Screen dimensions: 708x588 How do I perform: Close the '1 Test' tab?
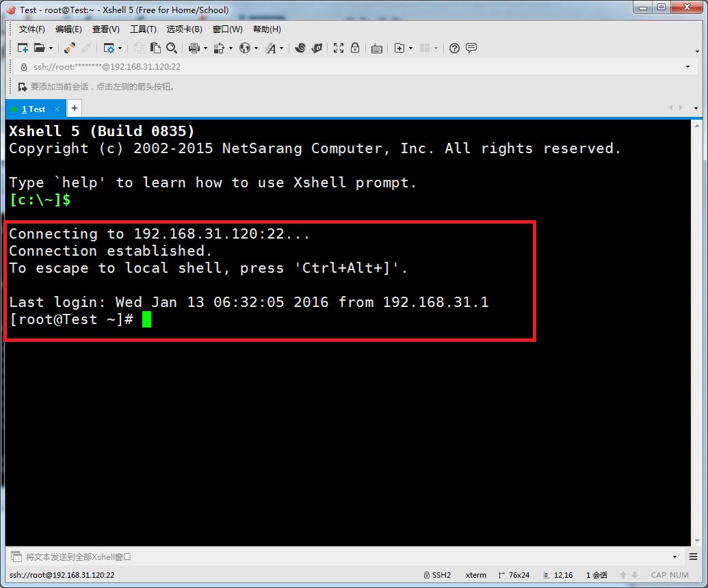point(57,109)
